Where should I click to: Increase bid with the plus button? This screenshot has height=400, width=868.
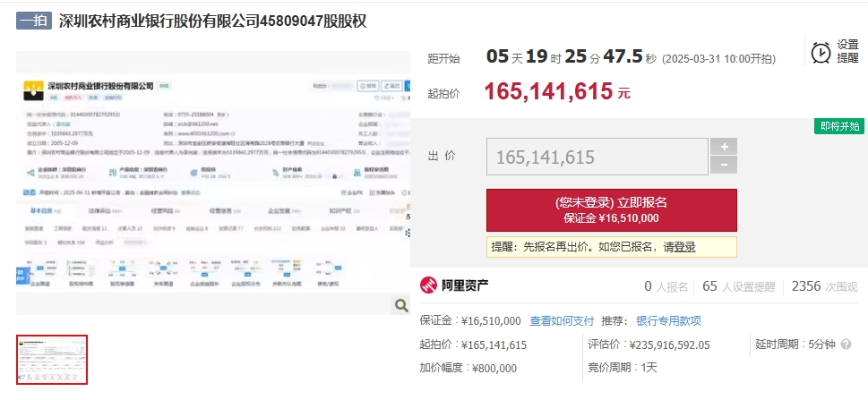click(x=724, y=147)
